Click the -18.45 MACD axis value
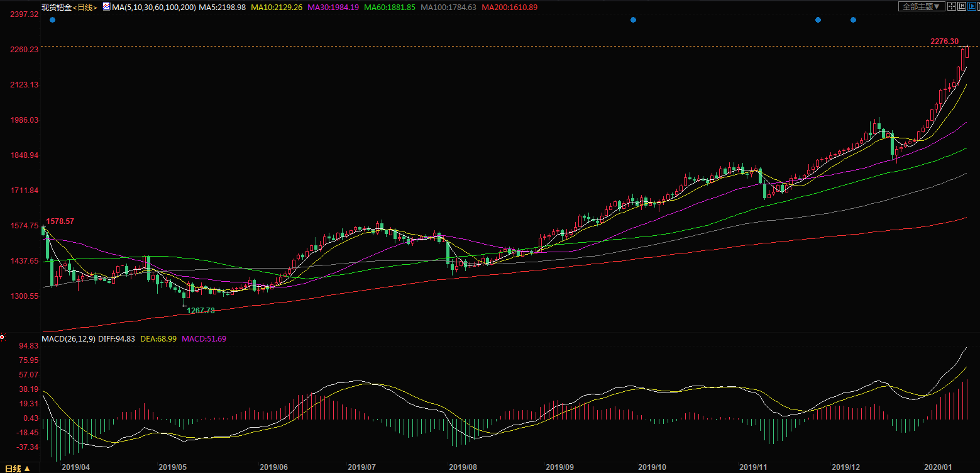Screen dimensions: 980x473 coord(28,433)
